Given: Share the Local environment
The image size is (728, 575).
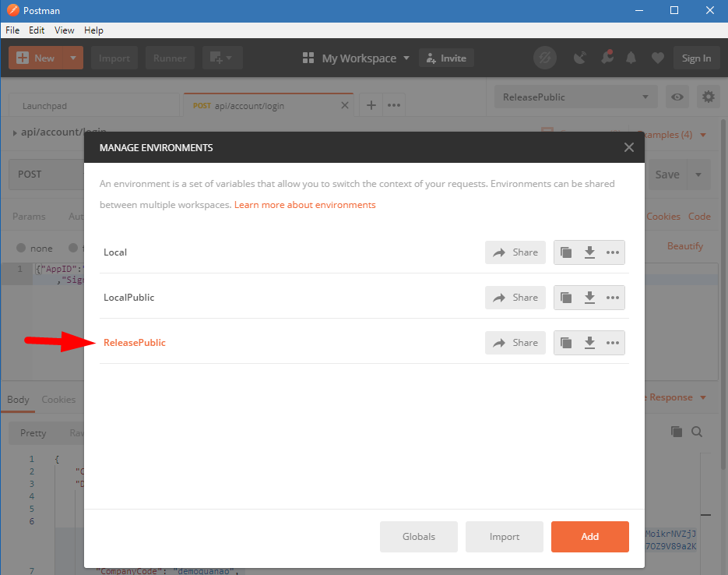Looking at the screenshot, I should (515, 252).
